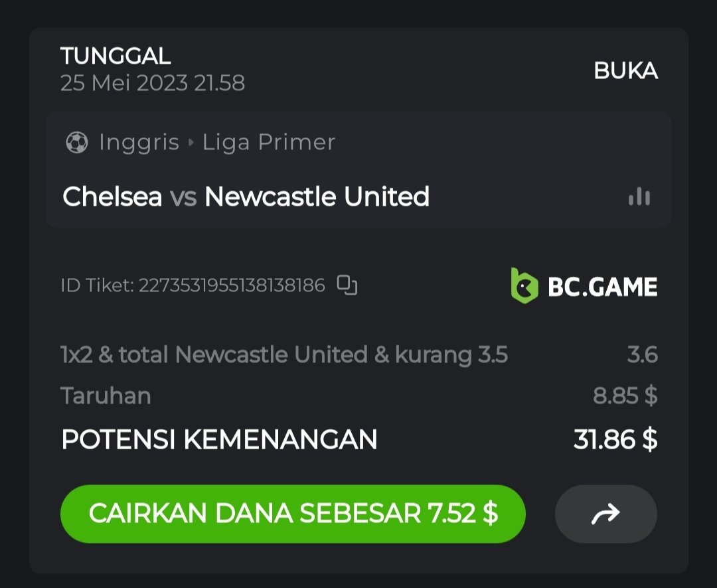This screenshot has height=588, width=717.
Task: Click the BUKA status label
Action: [625, 71]
